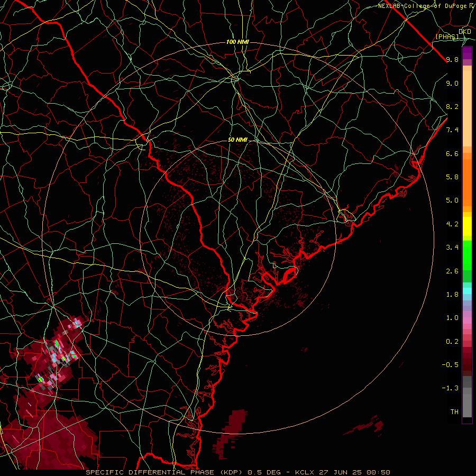Click the 1.8 scale value
Image resolution: width=476 pixels, height=476 pixels.
click(452, 295)
